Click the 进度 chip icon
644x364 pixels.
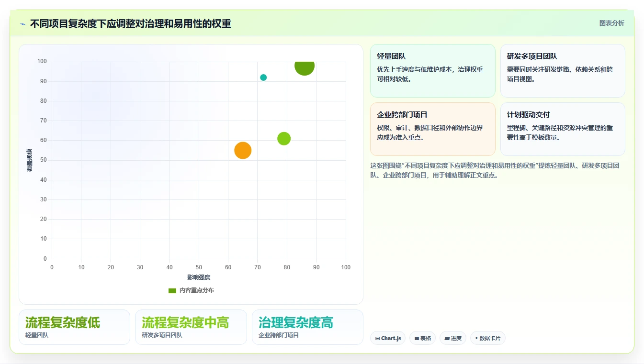click(x=447, y=338)
